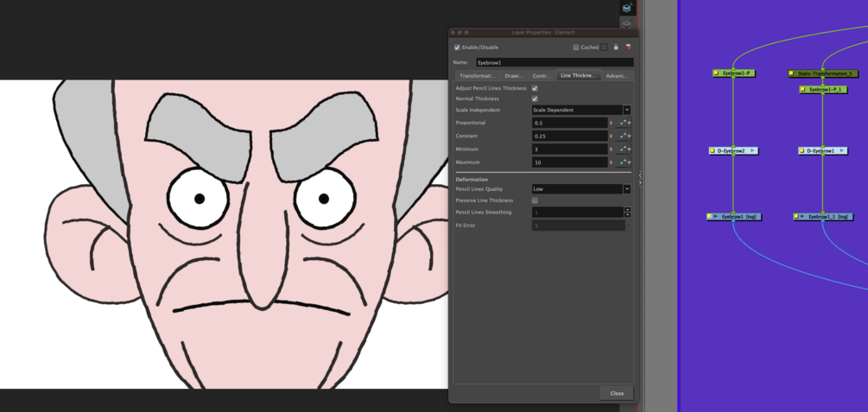Open the function menu arrow for Constant
The height and width of the screenshot is (412, 868).
point(629,136)
